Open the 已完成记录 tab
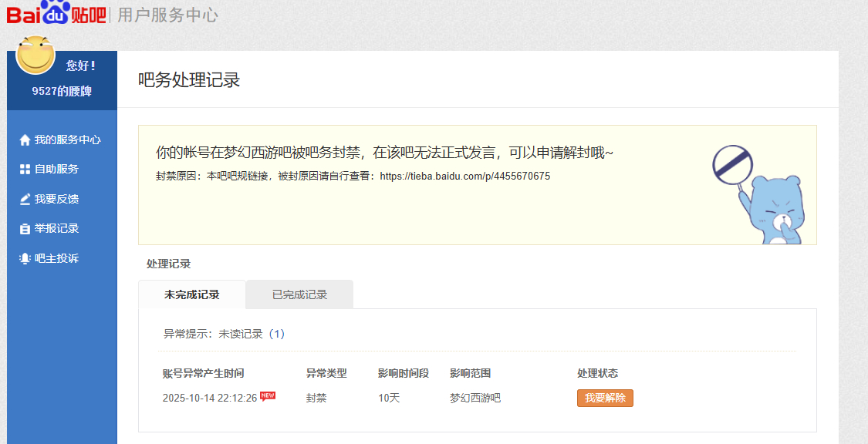The image size is (868, 444). [299, 294]
